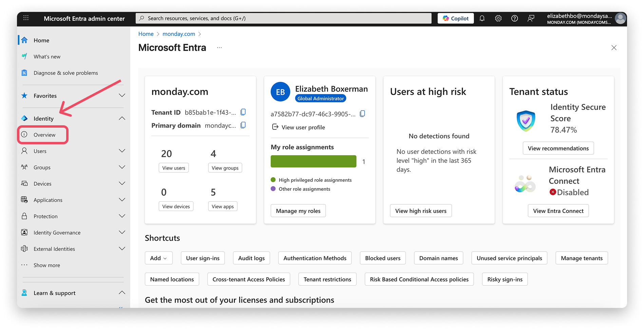644x330 pixels.
Task: Expand the Devices submenu chevron
Action: pyautogui.click(x=122, y=183)
